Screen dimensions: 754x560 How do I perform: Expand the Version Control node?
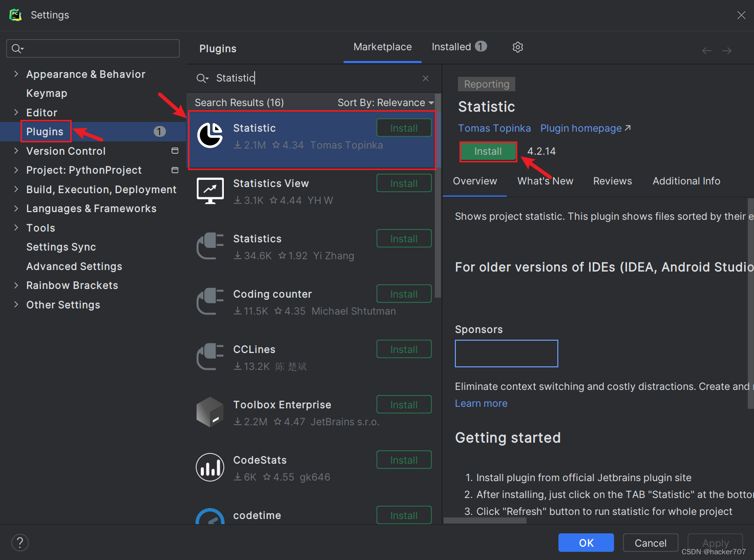pyautogui.click(x=16, y=151)
